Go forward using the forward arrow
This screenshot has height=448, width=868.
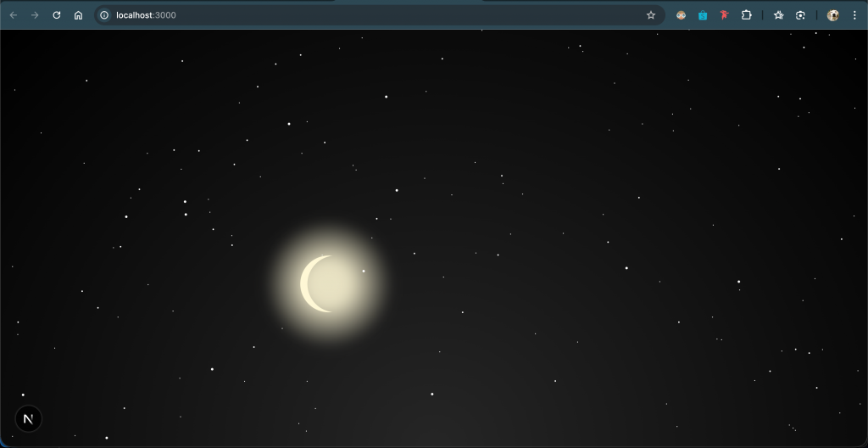[35, 15]
